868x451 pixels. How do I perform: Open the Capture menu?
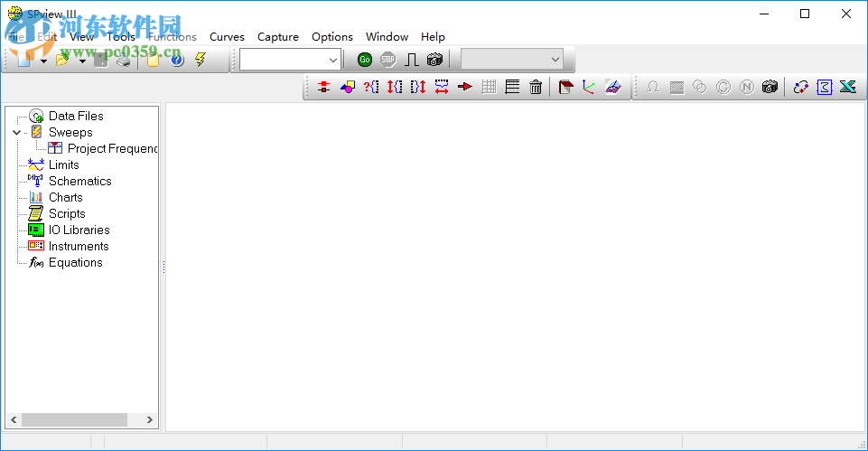(278, 36)
